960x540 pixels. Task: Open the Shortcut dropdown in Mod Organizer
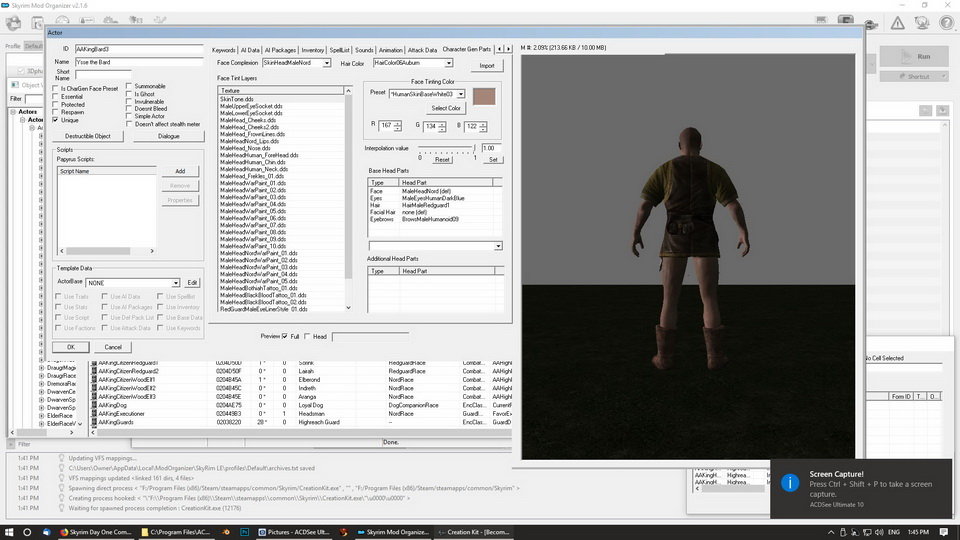943,77
